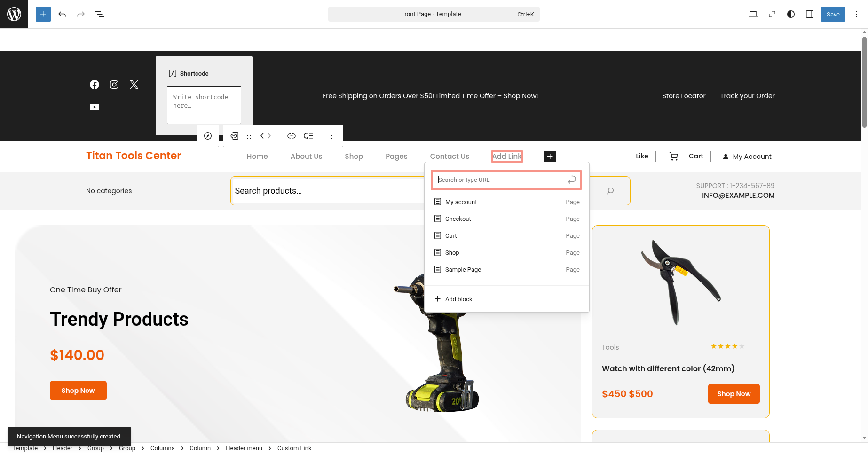Open the Document Overview list icon
The width and height of the screenshot is (868, 454).
100,14
